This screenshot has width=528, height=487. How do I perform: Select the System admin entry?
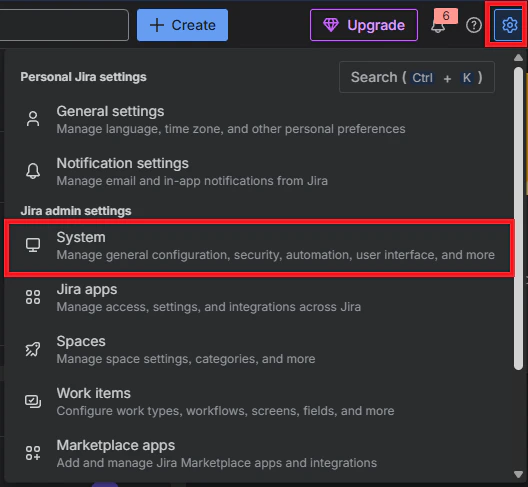coord(259,248)
